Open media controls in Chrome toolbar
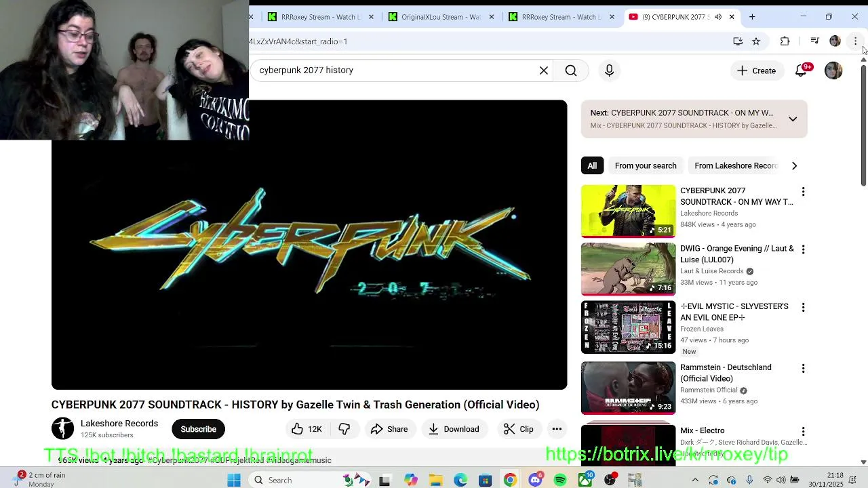The image size is (868, 488). [x=814, y=41]
